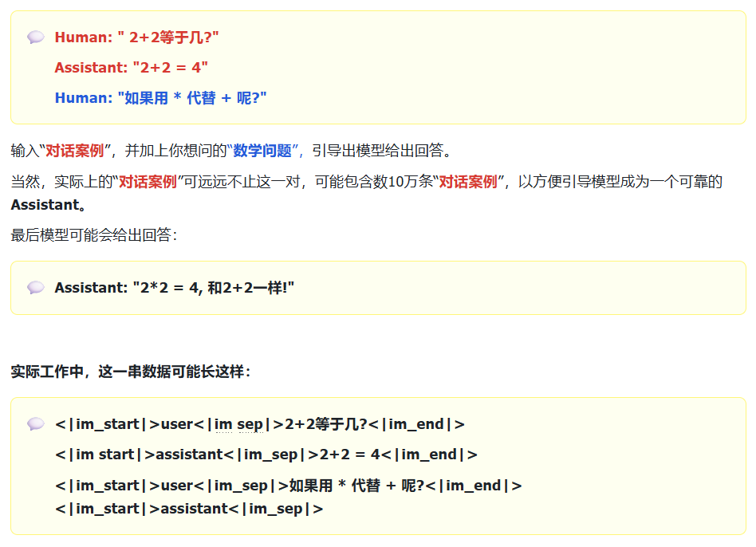Click the red line Assistant: "2+2 = 4"
Image resolution: width=756 pixels, height=547 pixels.
tap(131, 68)
